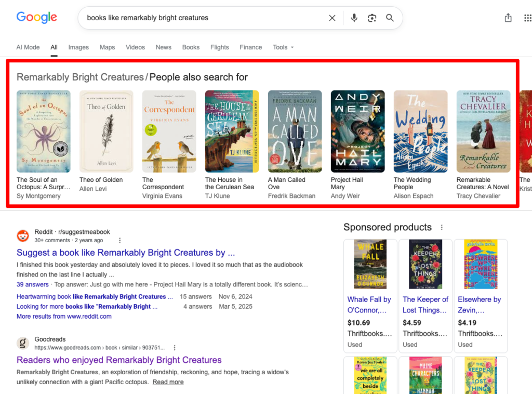Select the All results tab
Screen dimensions: 532x394
point(54,47)
